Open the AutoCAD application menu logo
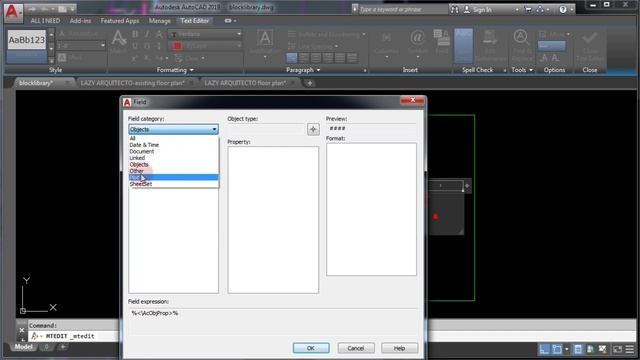Screen dimensions: 640x360 12,12
